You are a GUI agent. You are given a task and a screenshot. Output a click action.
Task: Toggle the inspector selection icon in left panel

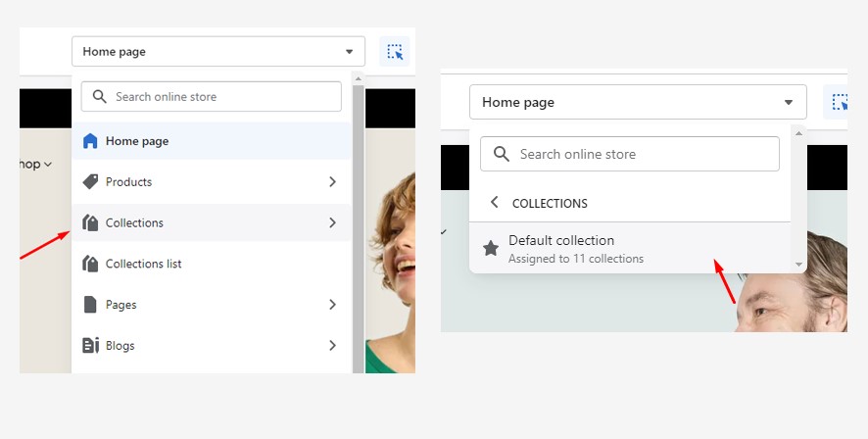395,52
